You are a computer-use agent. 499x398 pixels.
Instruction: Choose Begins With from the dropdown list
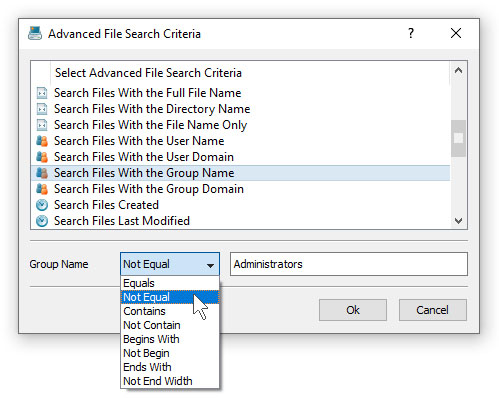(170, 339)
